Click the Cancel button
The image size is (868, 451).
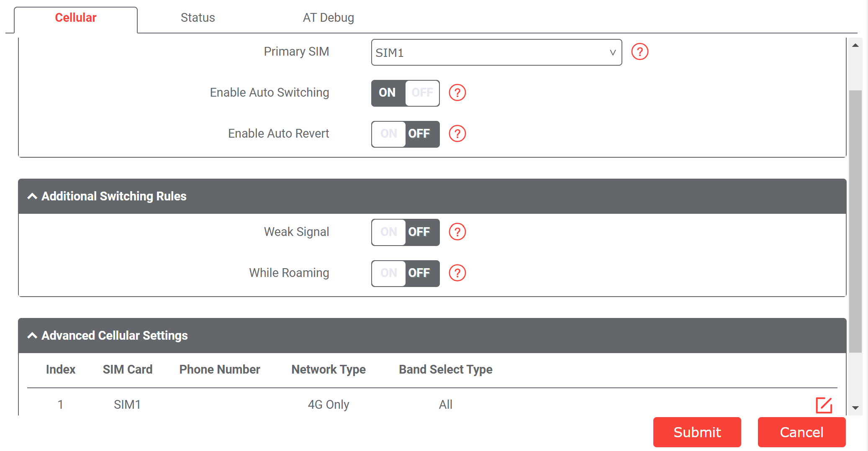point(801,432)
